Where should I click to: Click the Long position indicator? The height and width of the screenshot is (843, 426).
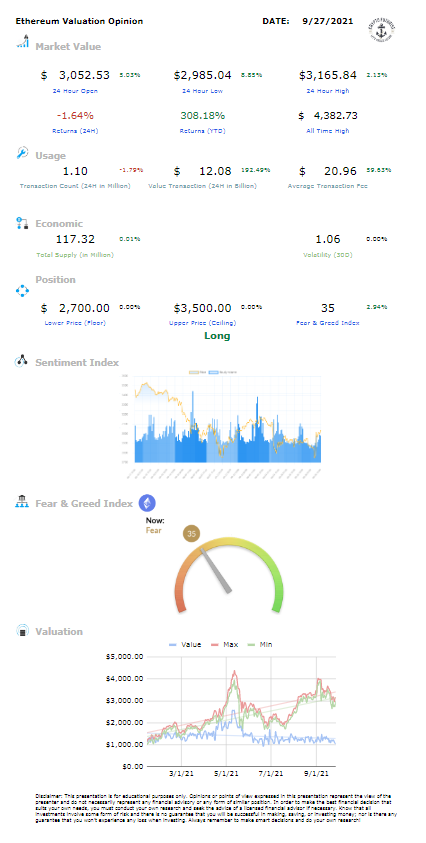tap(217, 336)
